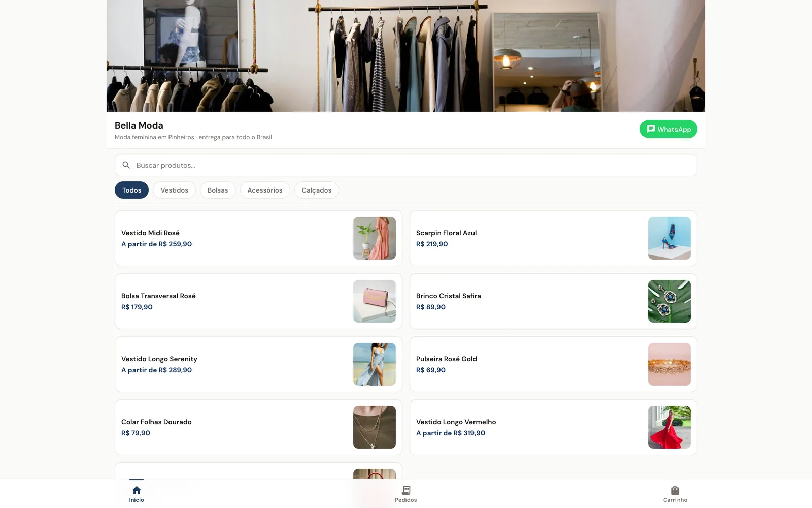View Brinco Cristal Safira thumbnail
Image resolution: width=812 pixels, height=508 pixels.
(669, 301)
